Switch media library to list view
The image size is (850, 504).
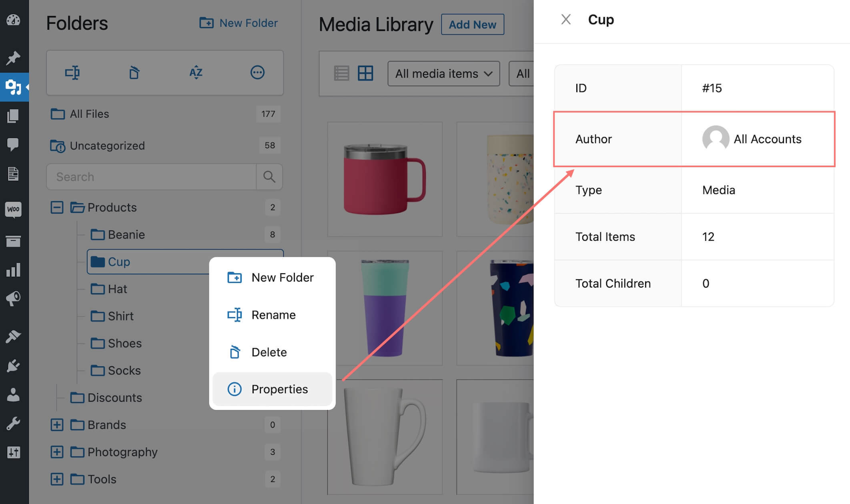(x=341, y=74)
